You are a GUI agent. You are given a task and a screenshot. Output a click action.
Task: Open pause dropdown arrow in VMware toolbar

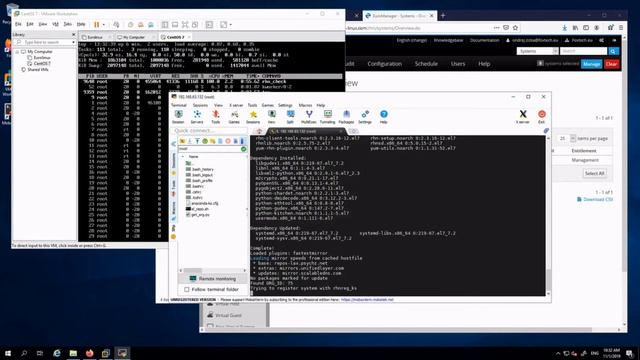[x=103, y=25]
